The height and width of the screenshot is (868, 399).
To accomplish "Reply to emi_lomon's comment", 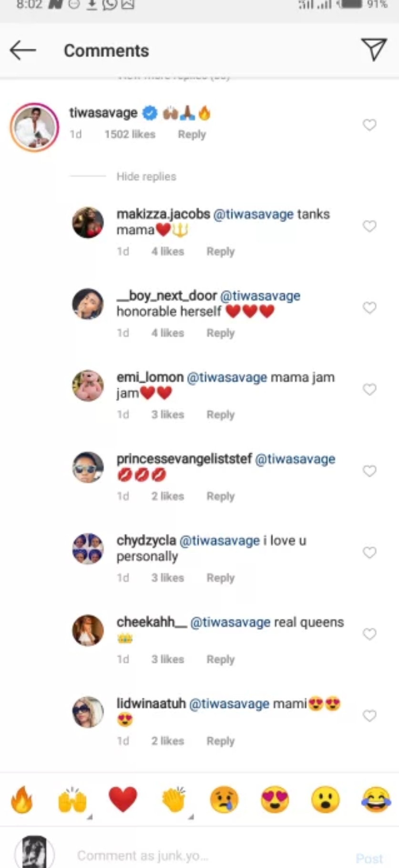I will pos(220,414).
